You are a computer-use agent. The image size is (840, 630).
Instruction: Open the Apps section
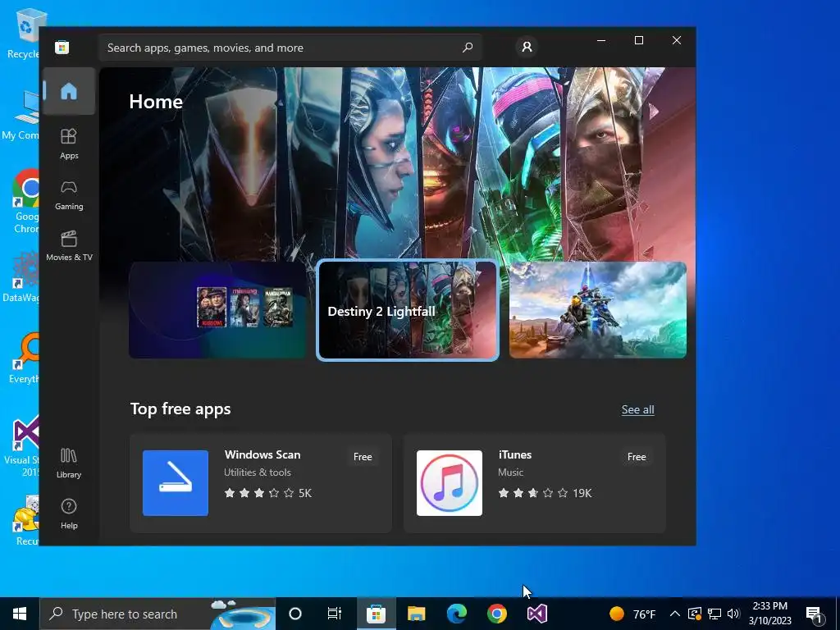pos(69,144)
